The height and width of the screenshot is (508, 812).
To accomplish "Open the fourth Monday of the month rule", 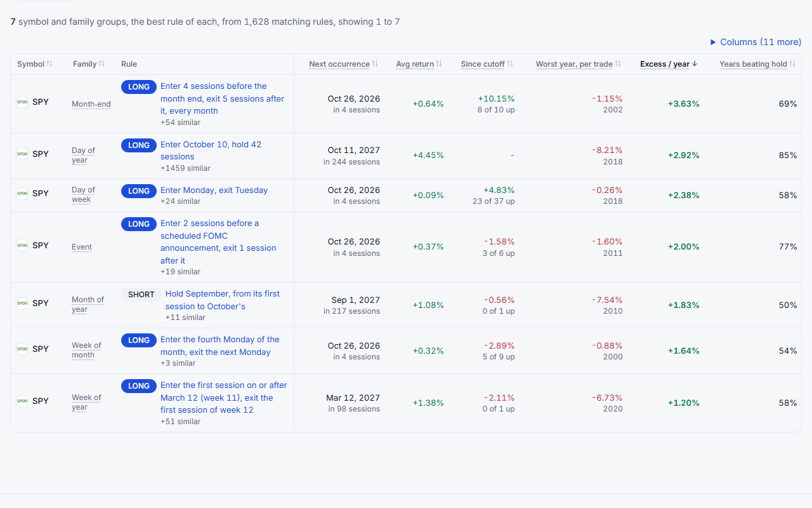I will click(x=219, y=345).
